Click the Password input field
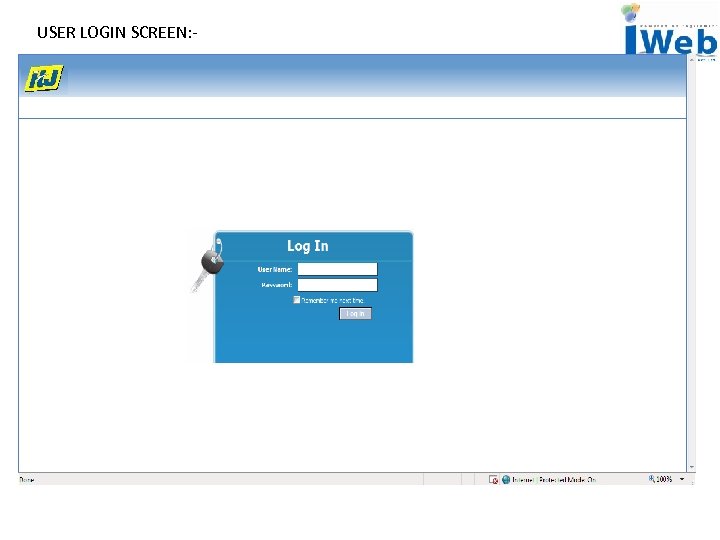 pyautogui.click(x=338, y=285)
